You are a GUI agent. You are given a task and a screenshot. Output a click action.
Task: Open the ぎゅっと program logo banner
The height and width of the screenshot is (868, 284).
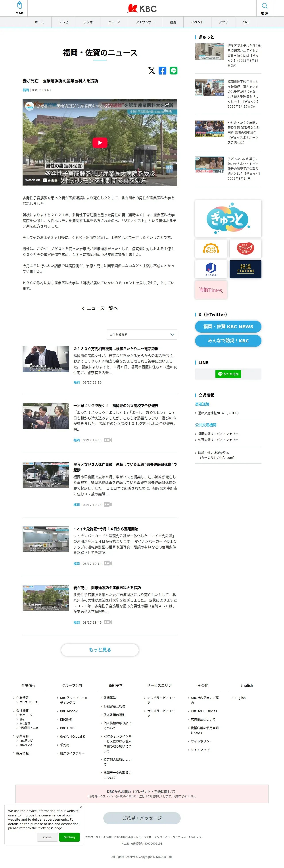228,218
